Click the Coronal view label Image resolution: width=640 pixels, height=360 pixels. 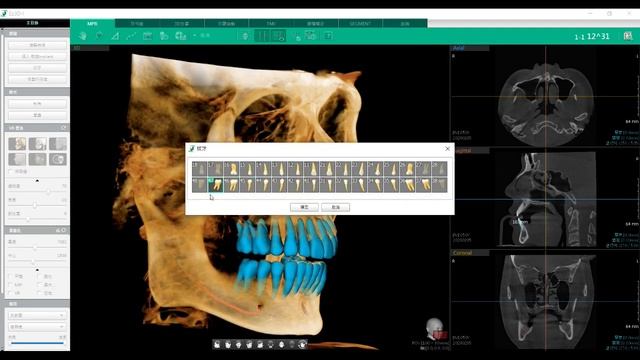pyautogui.click(x=462, y=253)
